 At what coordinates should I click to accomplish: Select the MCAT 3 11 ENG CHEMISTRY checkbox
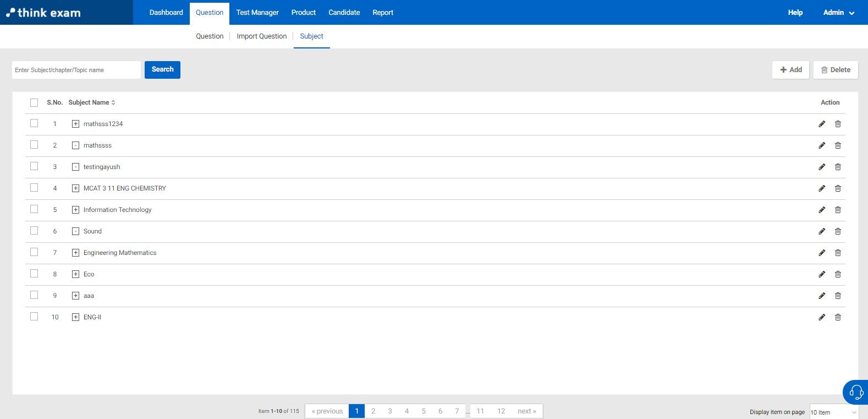(34, 188)
